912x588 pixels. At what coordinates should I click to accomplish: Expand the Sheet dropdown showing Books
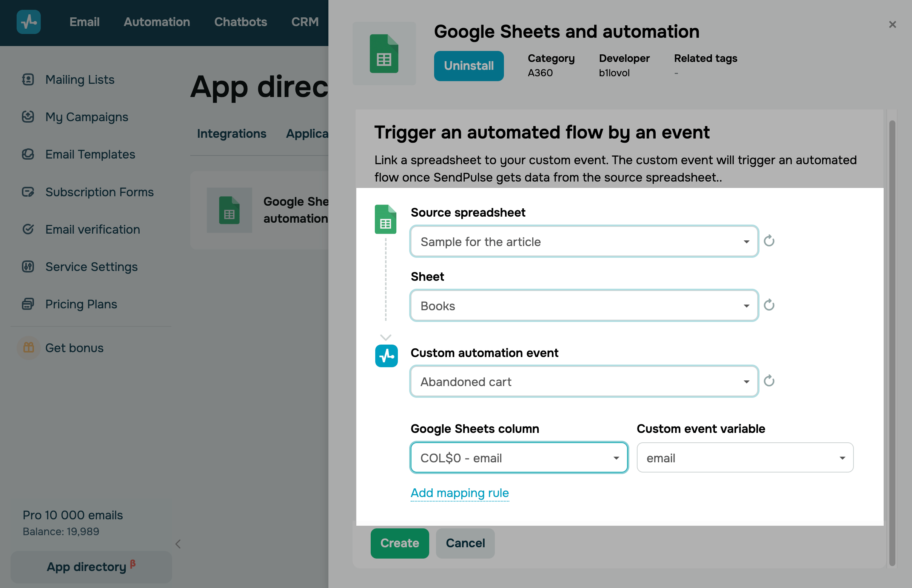584,305
